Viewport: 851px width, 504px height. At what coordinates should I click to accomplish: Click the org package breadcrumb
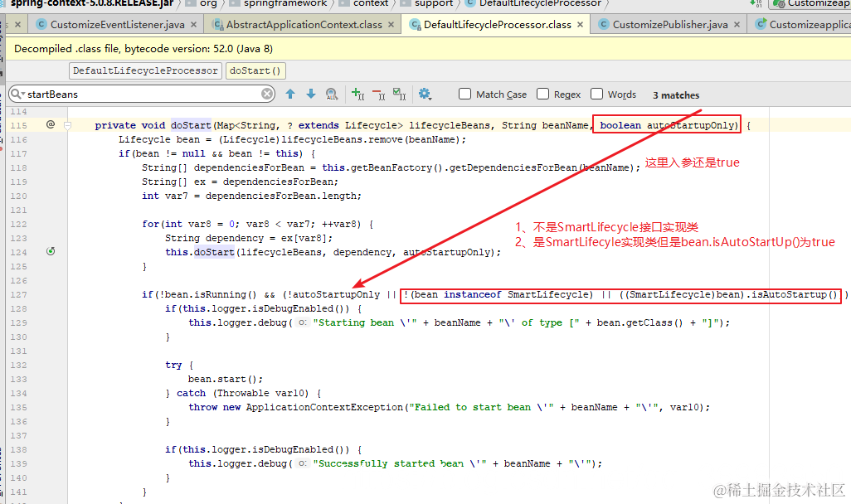(202, 3)
